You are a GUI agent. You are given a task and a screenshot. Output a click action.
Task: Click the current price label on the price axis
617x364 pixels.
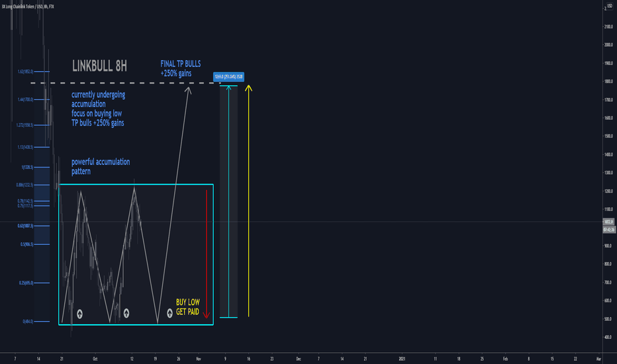pos(609,222)
